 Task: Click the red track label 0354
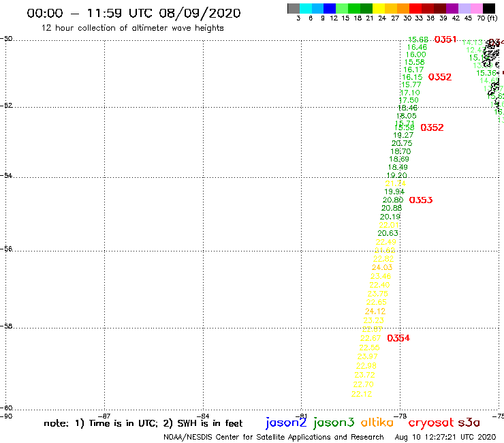pyautogui.click(x=398, y=338)
